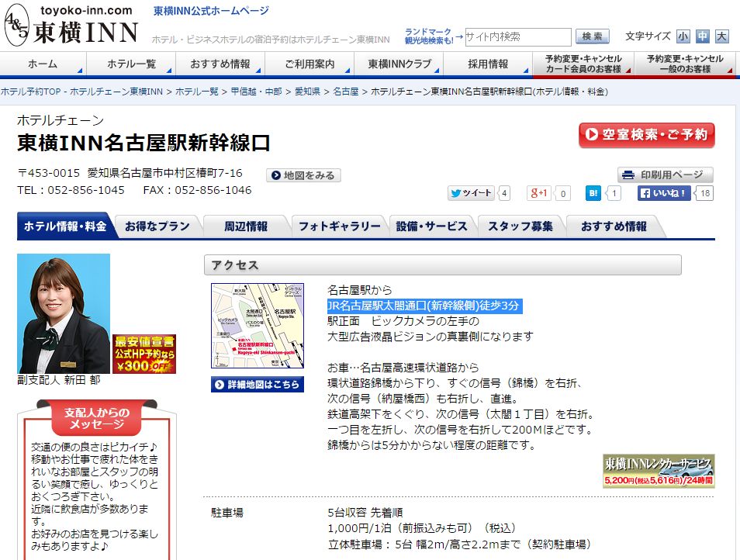Click the vice manager staff photo
740x560 pixels.
64,313
